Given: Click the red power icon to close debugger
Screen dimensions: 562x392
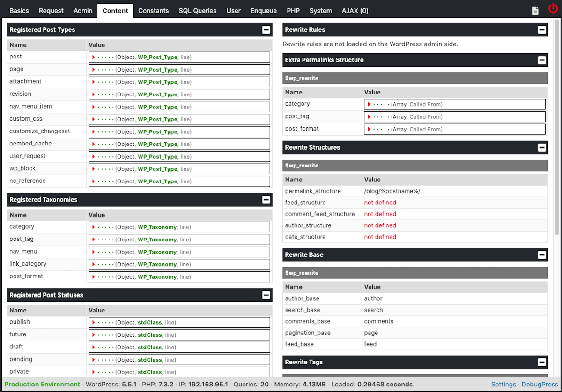Looking at the screenshot, I should (553, 9).
